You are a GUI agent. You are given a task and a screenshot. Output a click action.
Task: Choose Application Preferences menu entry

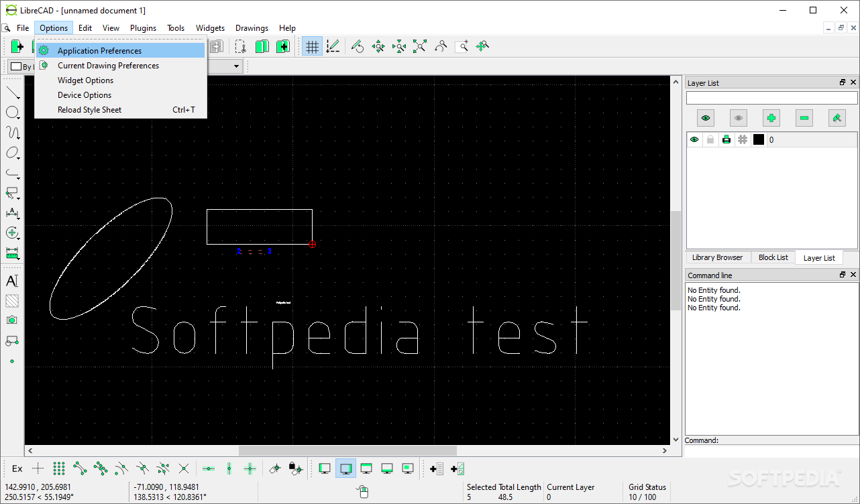click(x=121, y=50)
